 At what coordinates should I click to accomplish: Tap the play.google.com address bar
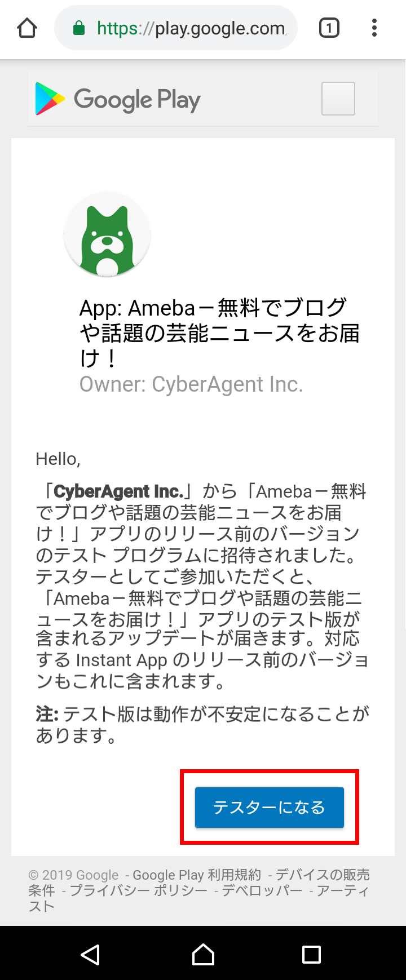pos(176,28)
